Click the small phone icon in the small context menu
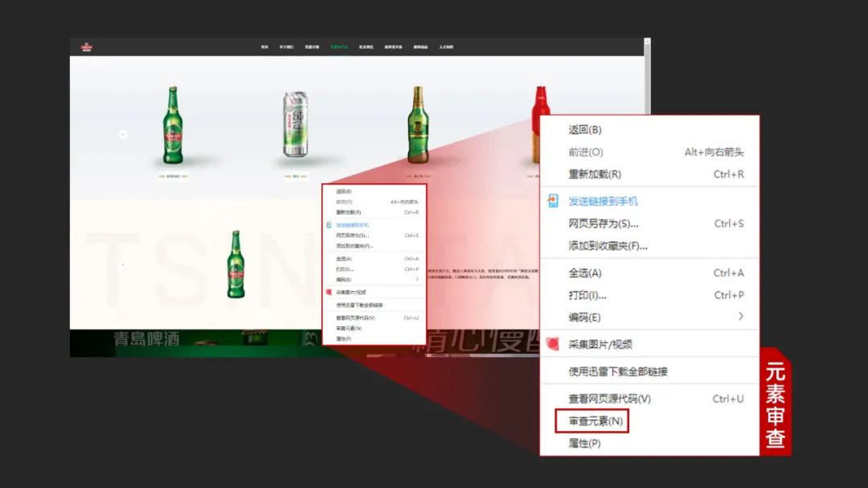This screenshot has width=868, height=488. [329, 225]
